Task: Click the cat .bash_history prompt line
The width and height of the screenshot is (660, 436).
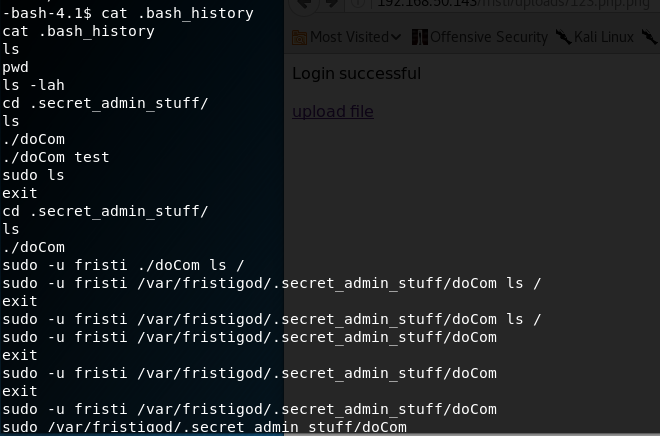Action: (128, 13)
